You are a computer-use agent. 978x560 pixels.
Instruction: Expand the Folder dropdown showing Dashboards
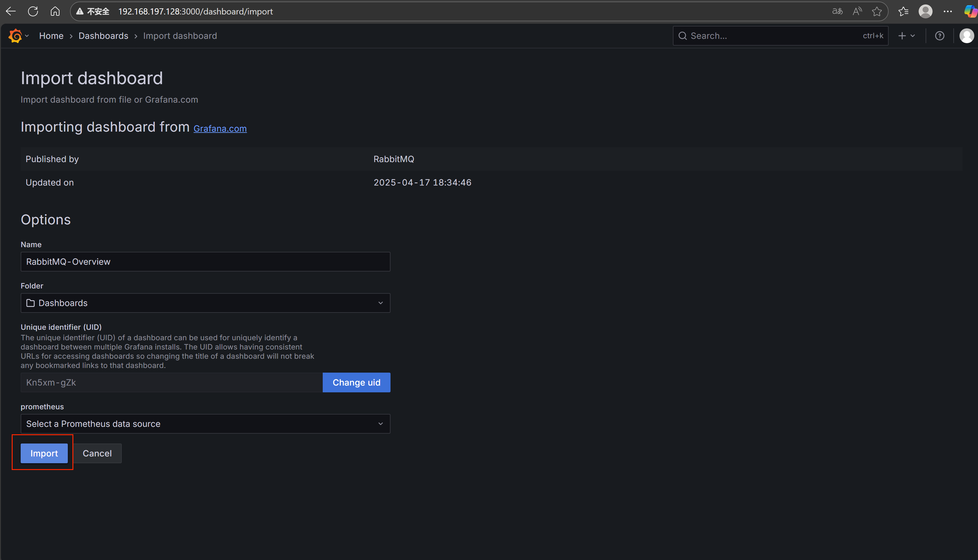[x=205, y=303]
